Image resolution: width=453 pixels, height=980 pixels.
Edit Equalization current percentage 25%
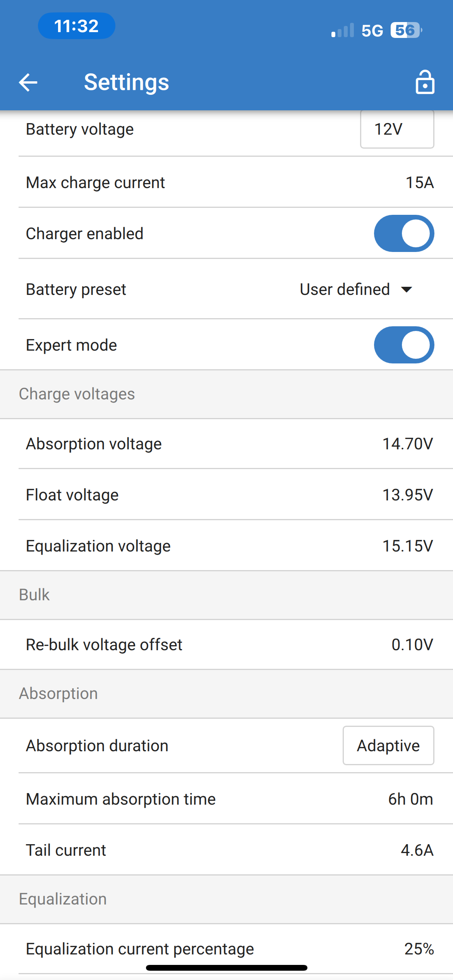[x=419, y=949]
